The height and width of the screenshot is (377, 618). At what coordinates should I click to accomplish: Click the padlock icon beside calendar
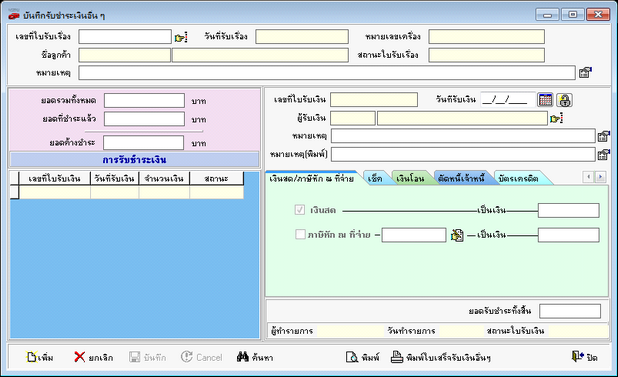tap(564, 100)
